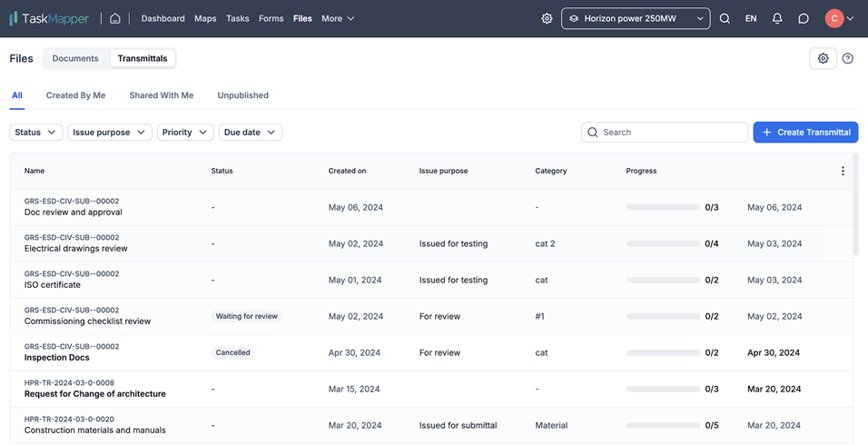Screen dimensions: 868x445
Task: Expand the Horizon power 250MW project selector
Action: (636, 18)
